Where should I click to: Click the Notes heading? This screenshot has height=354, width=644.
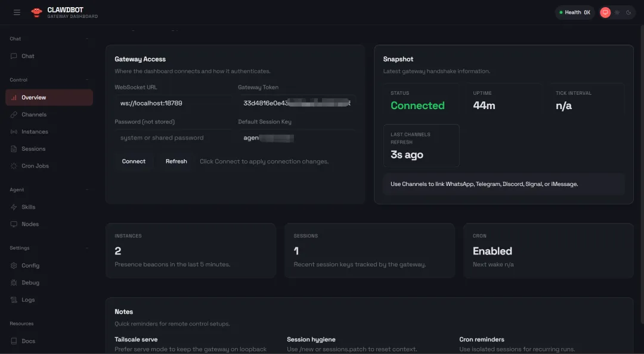tap(123, 312)
